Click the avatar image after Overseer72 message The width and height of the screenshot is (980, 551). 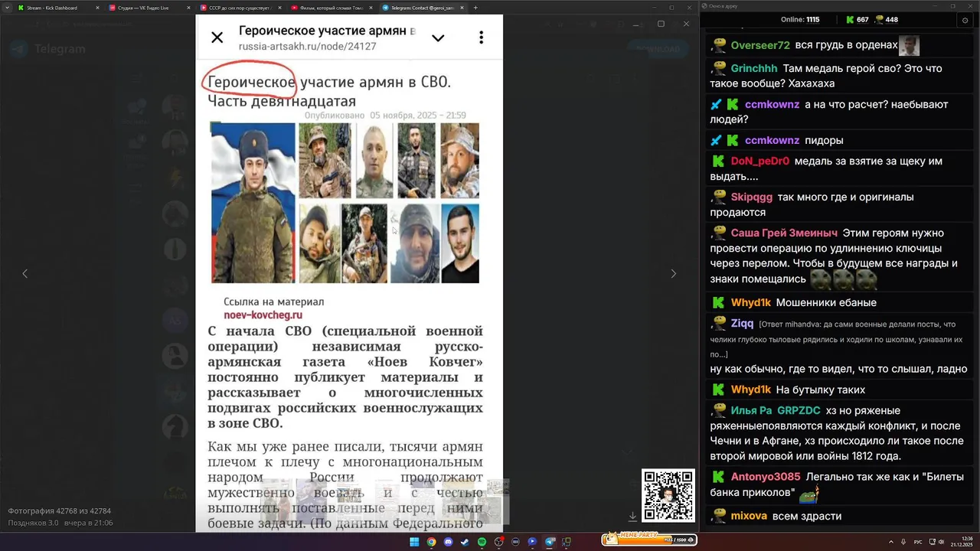909,45
